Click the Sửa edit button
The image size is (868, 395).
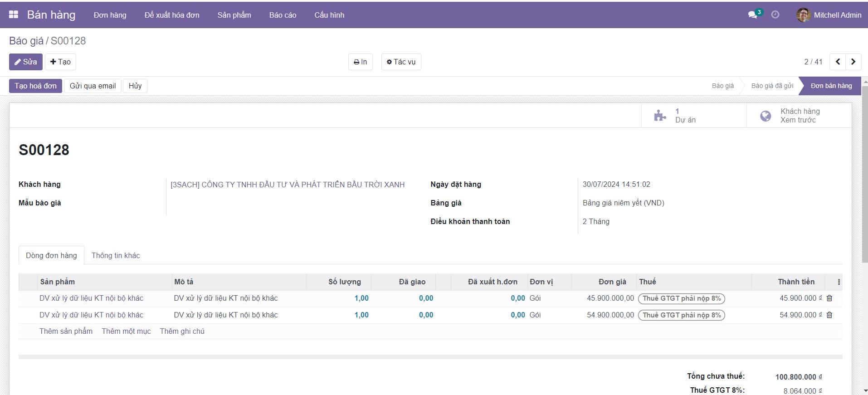[26, 62]
